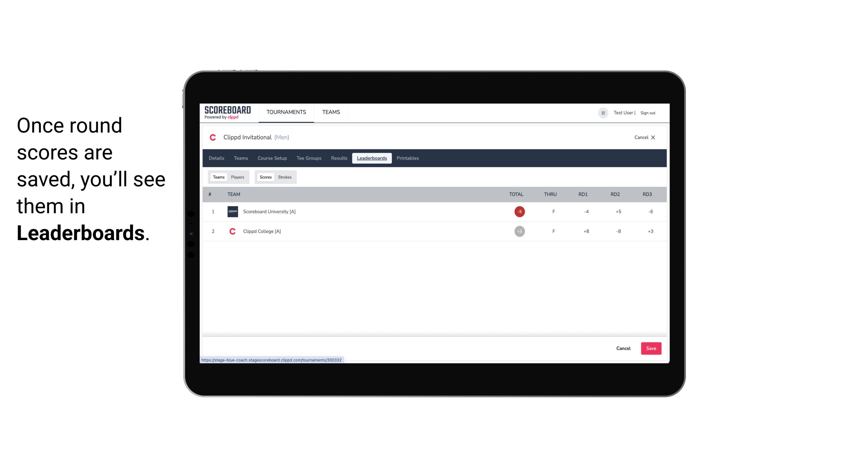Screen dimensions: 868x467
Task: Select the Teams tab
Action: 218,177
